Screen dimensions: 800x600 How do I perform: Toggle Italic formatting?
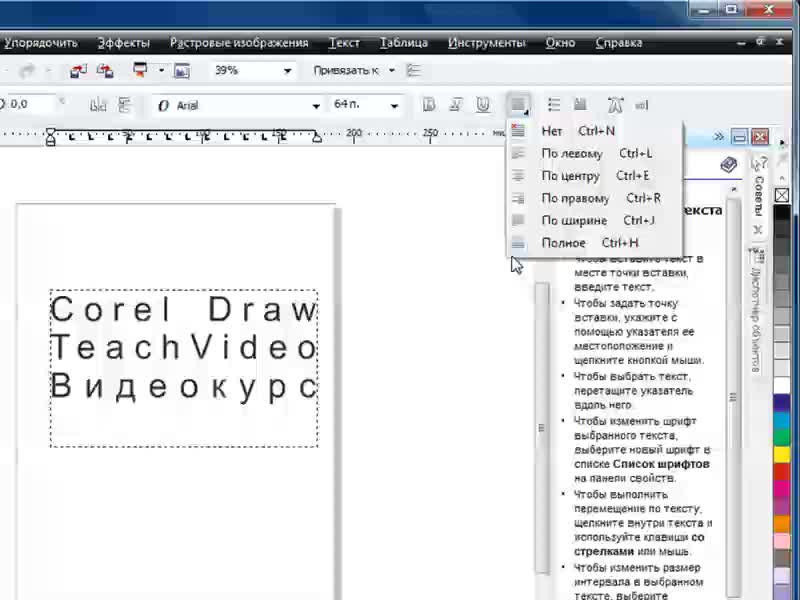tap(455, 105)
